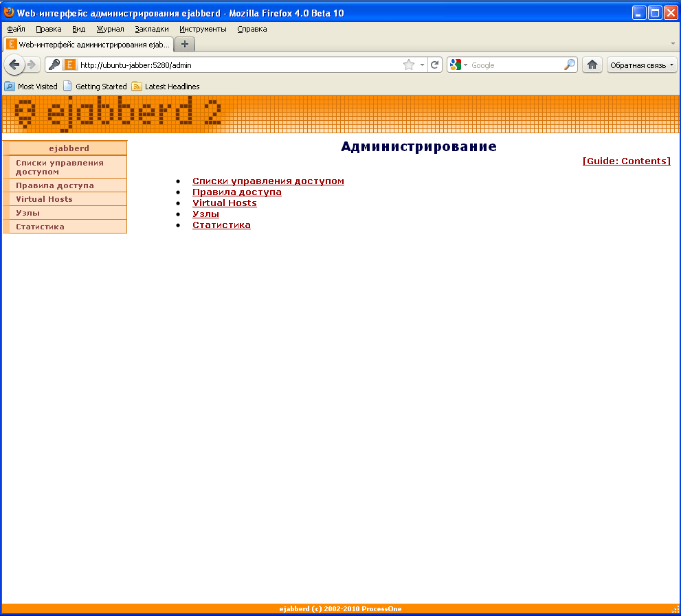Open the Guide: Contents link

coord(626,161)
